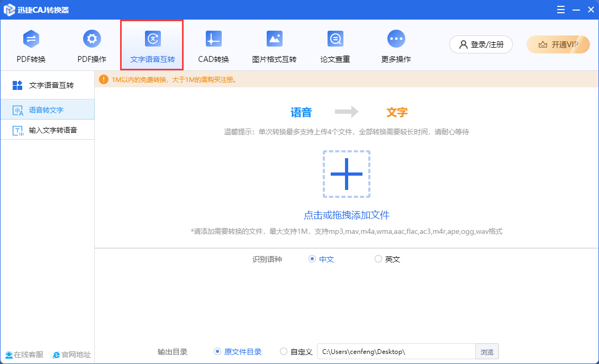The width and height of the screenshot is (599, 364).
Task: Open the 图片格式互转 picture icon
Action: pyautogui.click(x=274, y=39)
